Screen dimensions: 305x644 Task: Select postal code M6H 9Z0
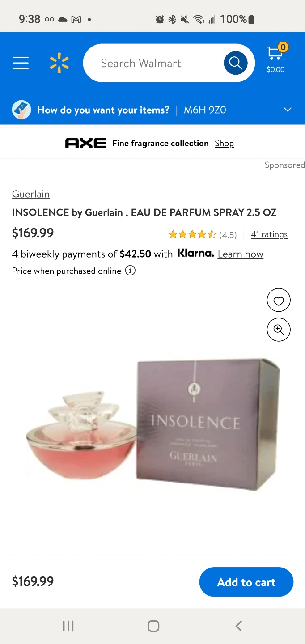pos(205,110)
